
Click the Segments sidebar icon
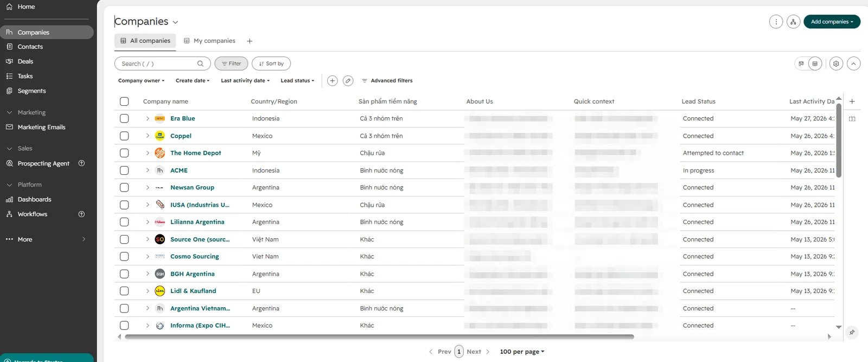9,91
